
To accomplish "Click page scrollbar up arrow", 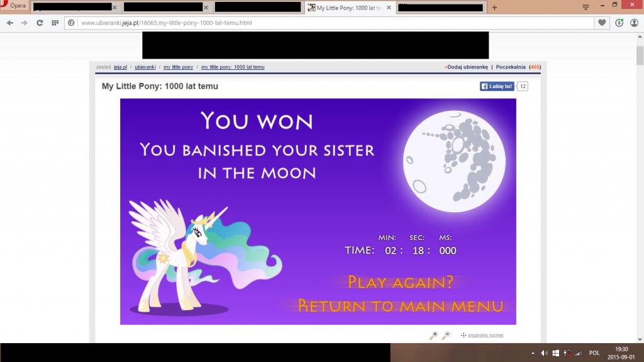I will [640, 37].
